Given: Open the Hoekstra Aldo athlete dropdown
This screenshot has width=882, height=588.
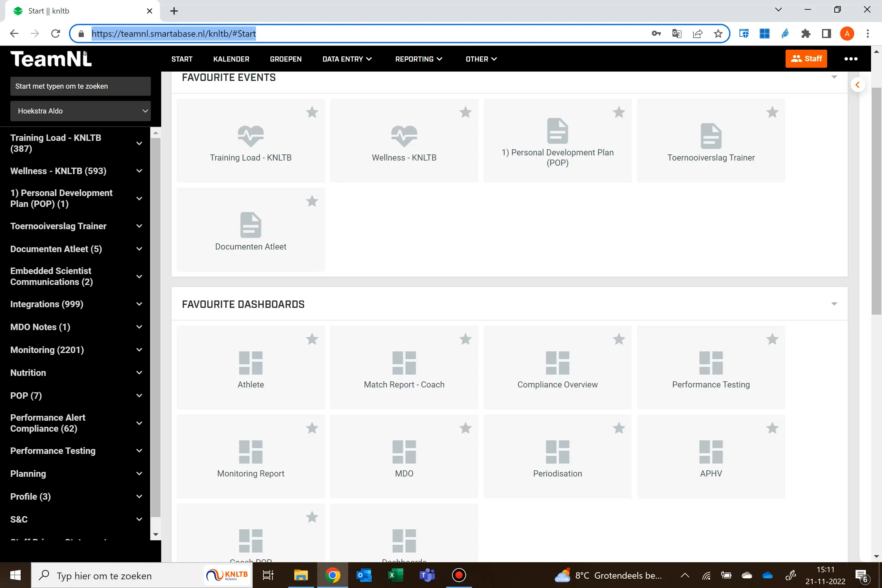Looking at the screenshot, I should coord(80,111).
